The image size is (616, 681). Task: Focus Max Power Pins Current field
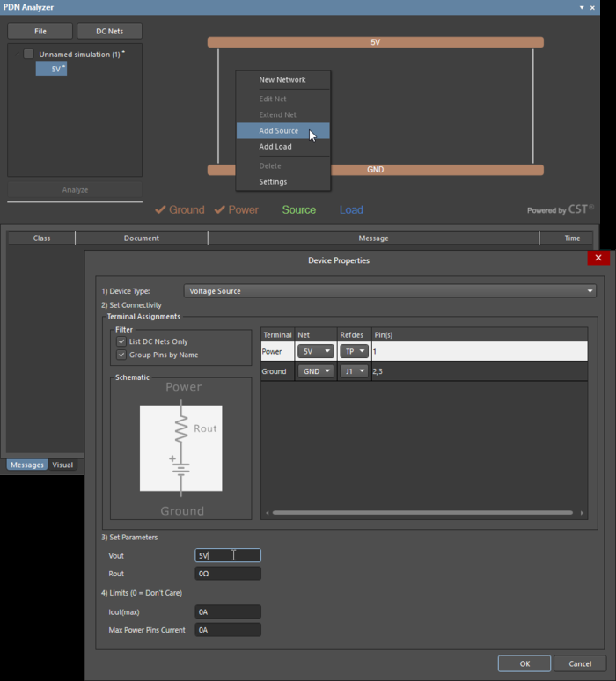(x=228, y=630)
